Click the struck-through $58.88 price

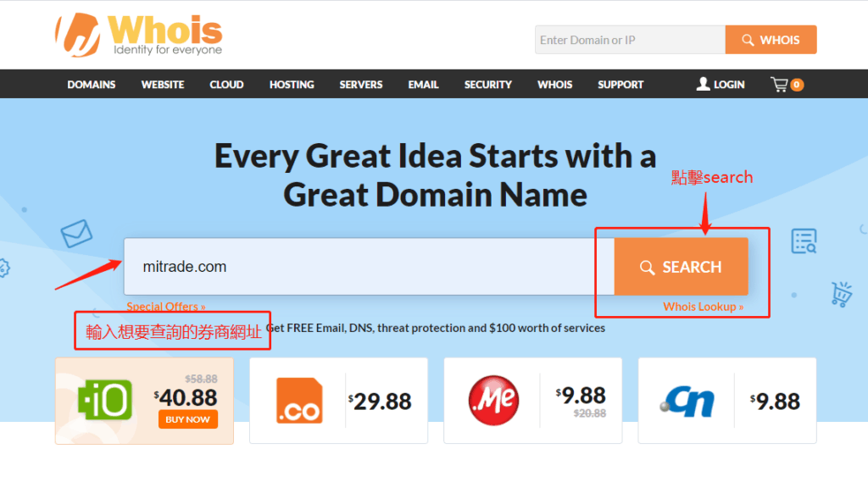pos(201,379)
